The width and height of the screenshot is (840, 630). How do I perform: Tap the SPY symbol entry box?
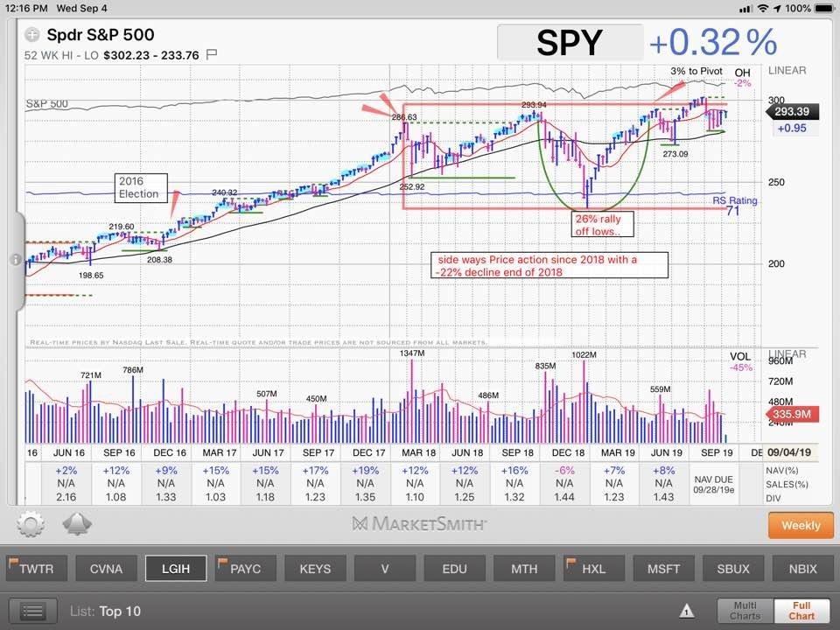click(570, 42)
